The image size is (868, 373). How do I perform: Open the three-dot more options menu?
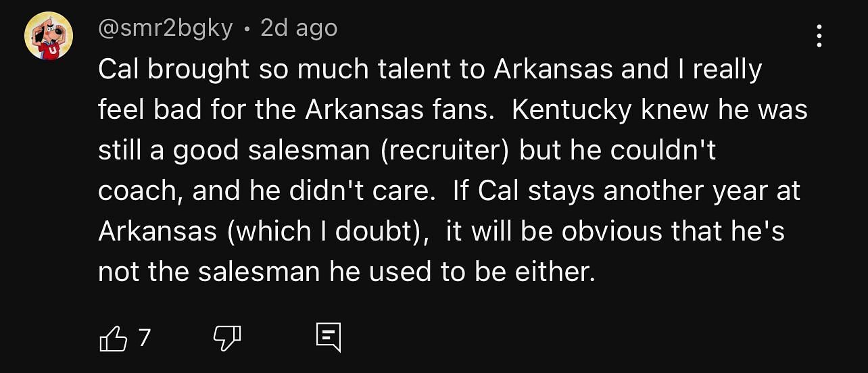coord(819,36)
